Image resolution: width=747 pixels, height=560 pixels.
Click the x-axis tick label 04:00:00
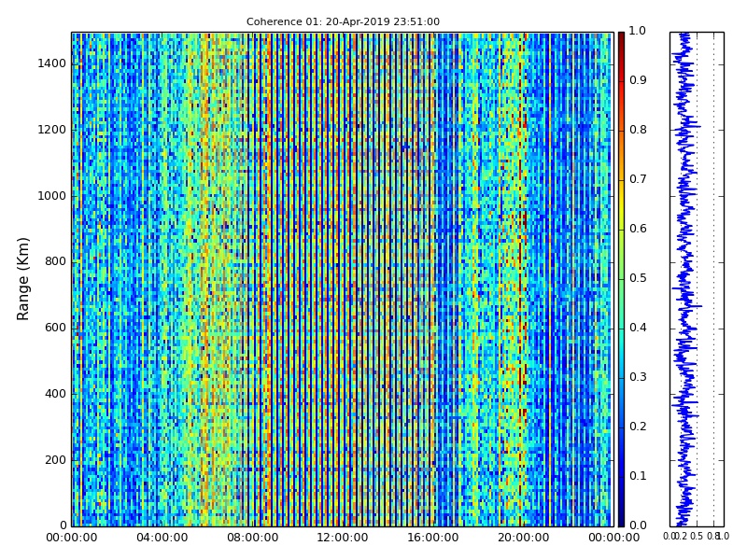coord(162,539)
